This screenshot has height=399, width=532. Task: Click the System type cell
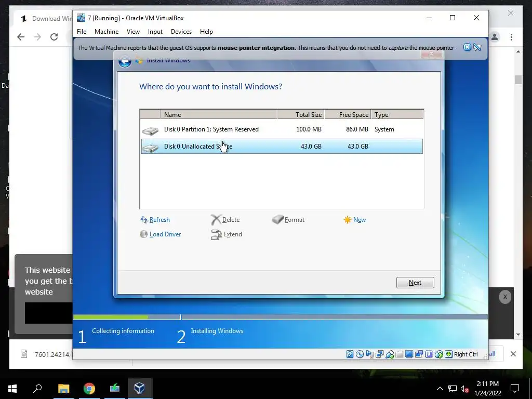(384, 129)
